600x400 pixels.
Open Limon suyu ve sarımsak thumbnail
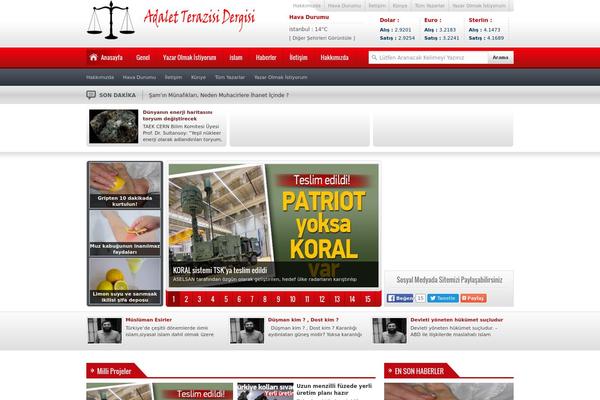click(125, 281)
